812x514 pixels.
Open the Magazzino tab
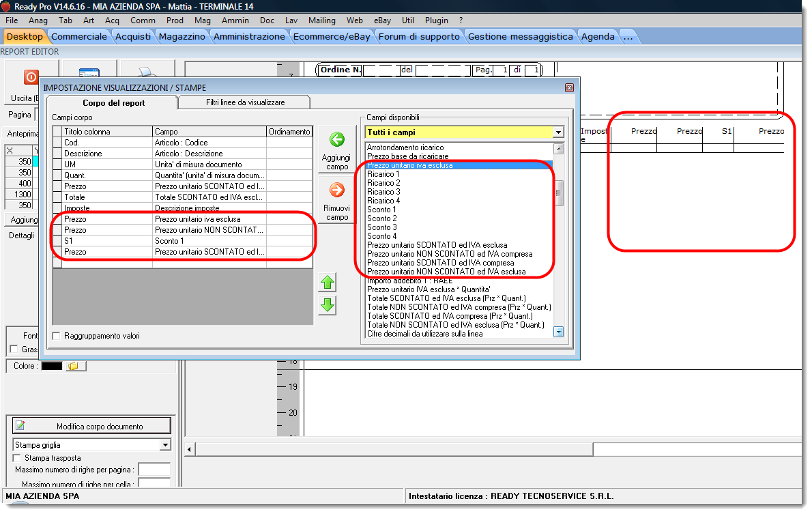point(182,36)
